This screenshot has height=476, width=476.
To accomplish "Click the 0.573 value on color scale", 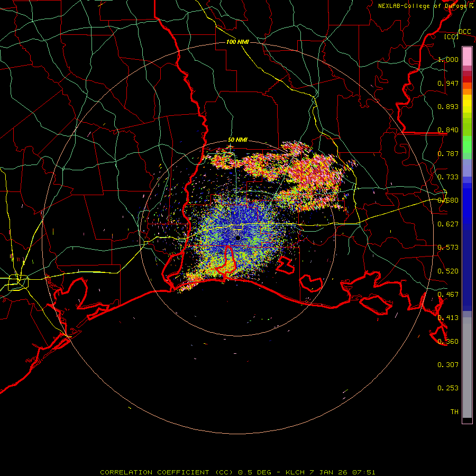I will pos(448,248).
